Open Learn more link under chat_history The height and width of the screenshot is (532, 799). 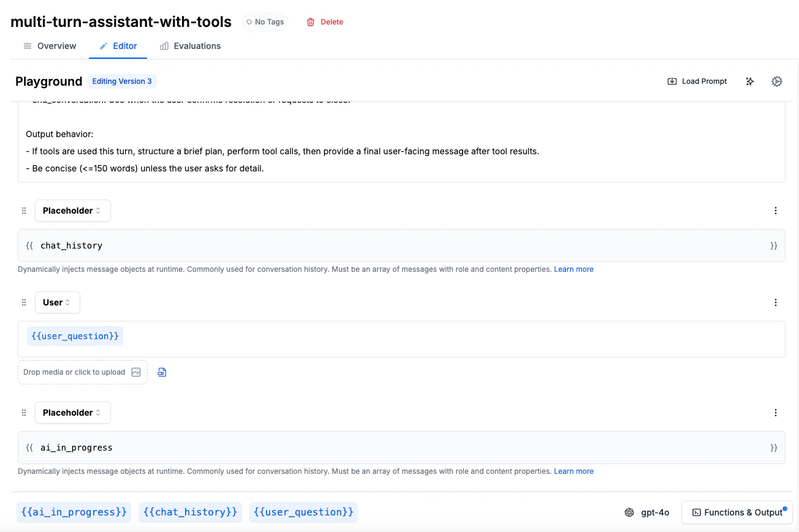574,269
